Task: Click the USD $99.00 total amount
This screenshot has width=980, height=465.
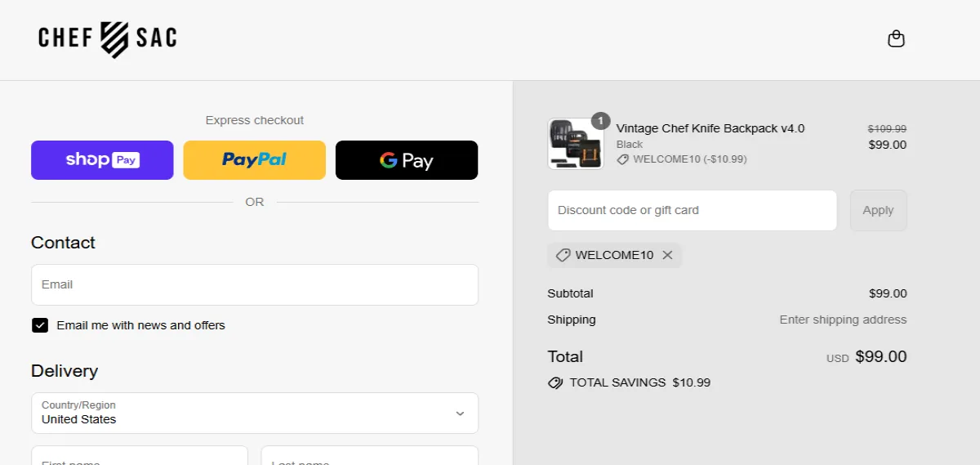Action: click(866, 357)
